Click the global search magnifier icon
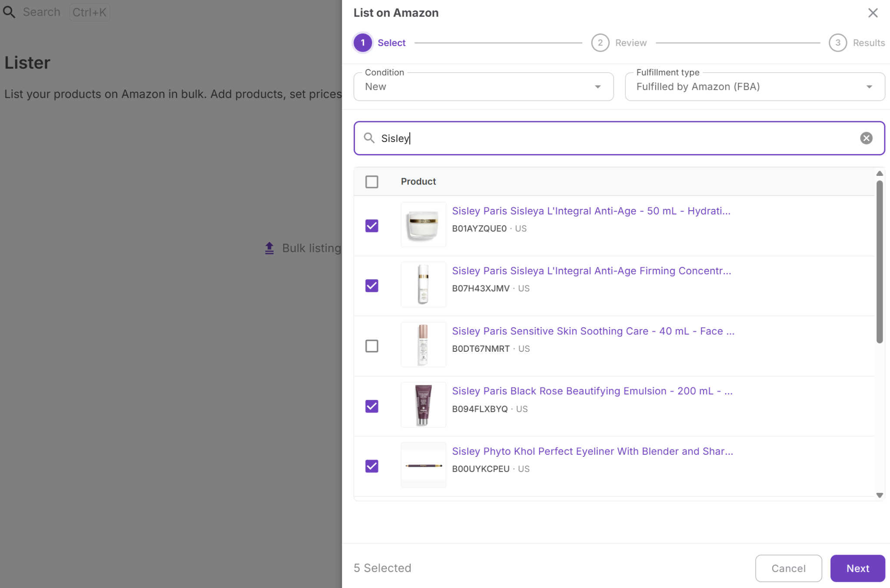Image resolution: width=890 pixels, height=588 pixels. (9, 12)
